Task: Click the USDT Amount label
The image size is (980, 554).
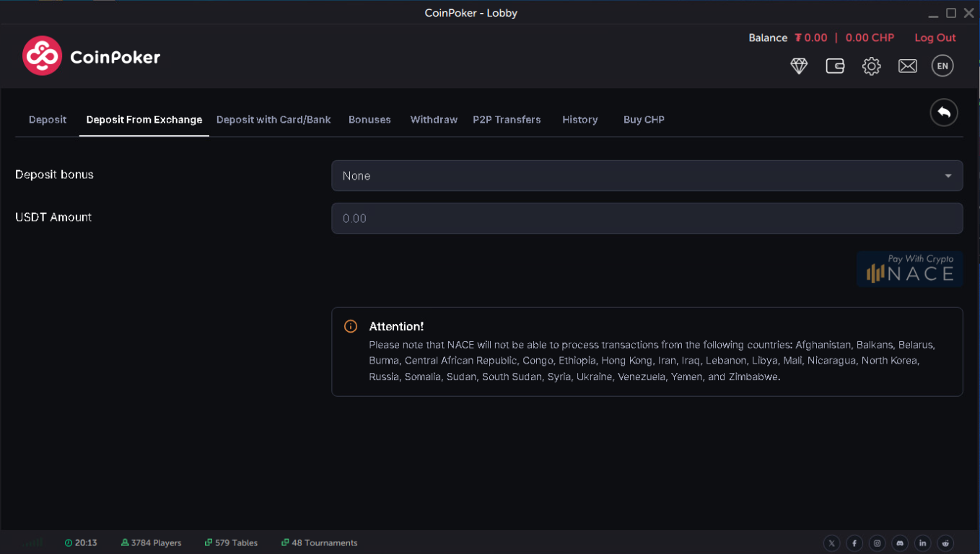Action: click(53, 217)
